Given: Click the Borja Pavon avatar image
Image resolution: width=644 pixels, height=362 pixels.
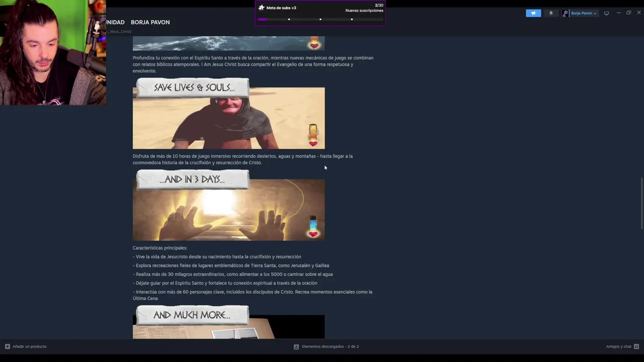Looking at the screenshot, I should click(x=566, y=13).
